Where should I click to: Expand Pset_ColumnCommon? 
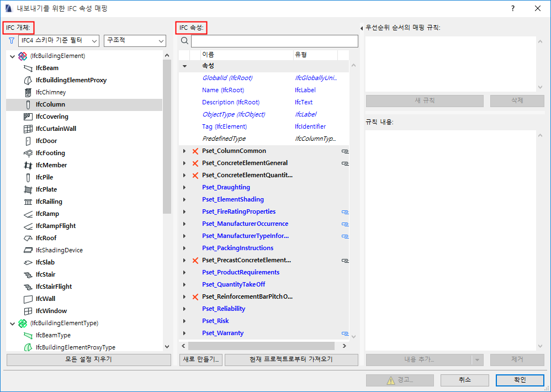click(184, 151)
